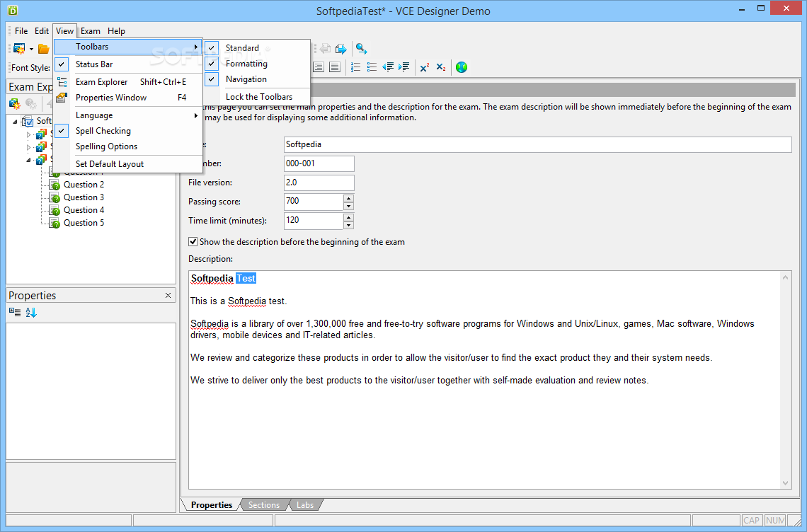Click the Question 2 tree icon
Screen dimensions: 807x532
pyautogui.click(x=55, y=185)
